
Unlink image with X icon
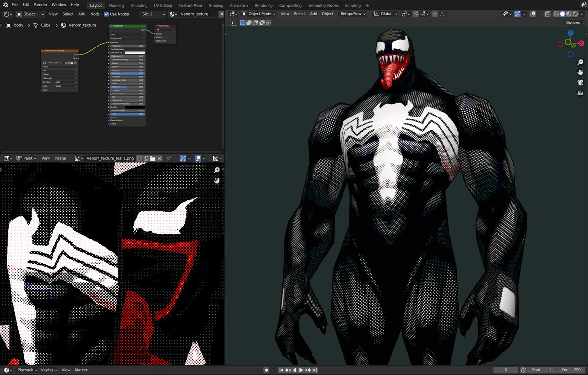(160, 158)
